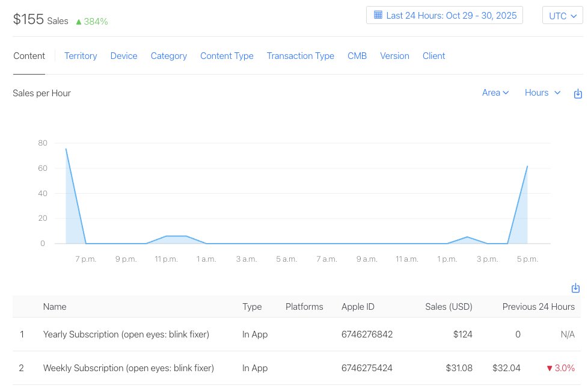
Task: Click the $155 Sales total
Action: 40,19
